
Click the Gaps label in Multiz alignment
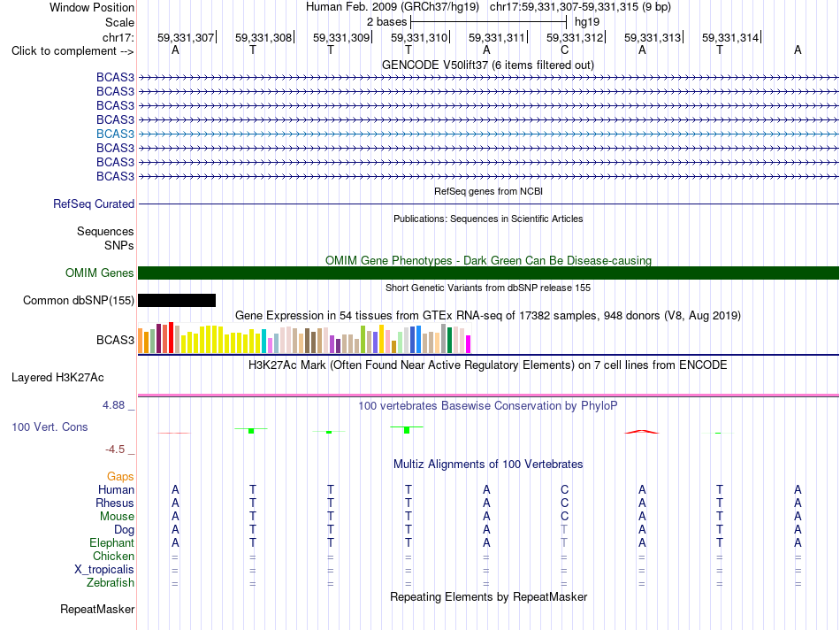(120, 477)
